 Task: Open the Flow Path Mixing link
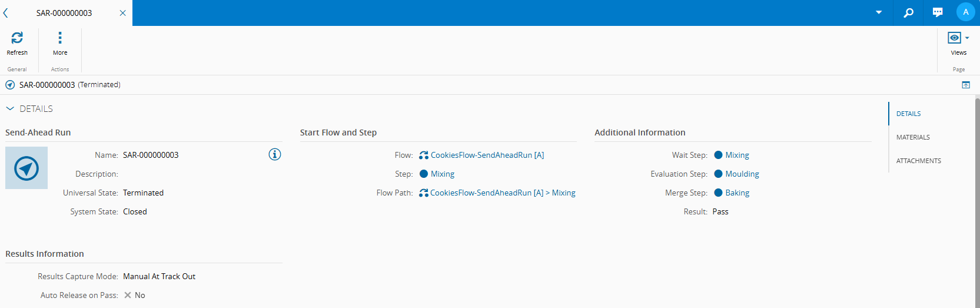563,193
